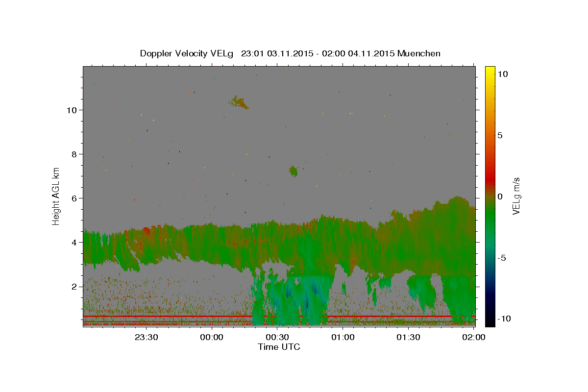Click the 'Time UTC' axis label
This screenshot has width=588, height=392.
(x=279, y=347)
